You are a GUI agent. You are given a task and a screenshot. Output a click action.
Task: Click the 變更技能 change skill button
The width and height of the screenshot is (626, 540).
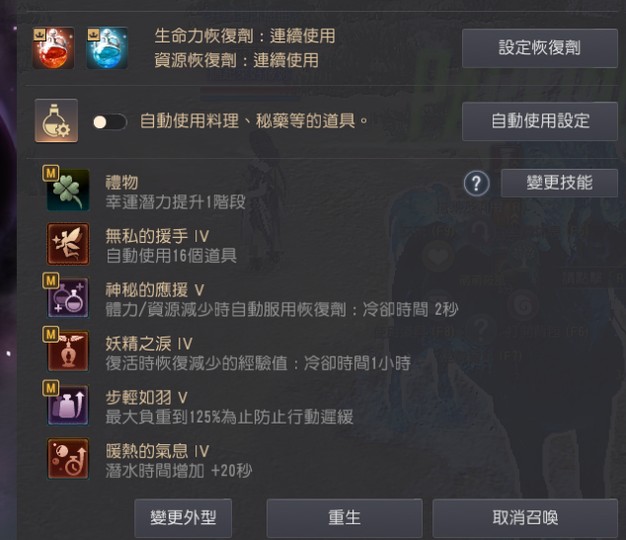point(559,183)
